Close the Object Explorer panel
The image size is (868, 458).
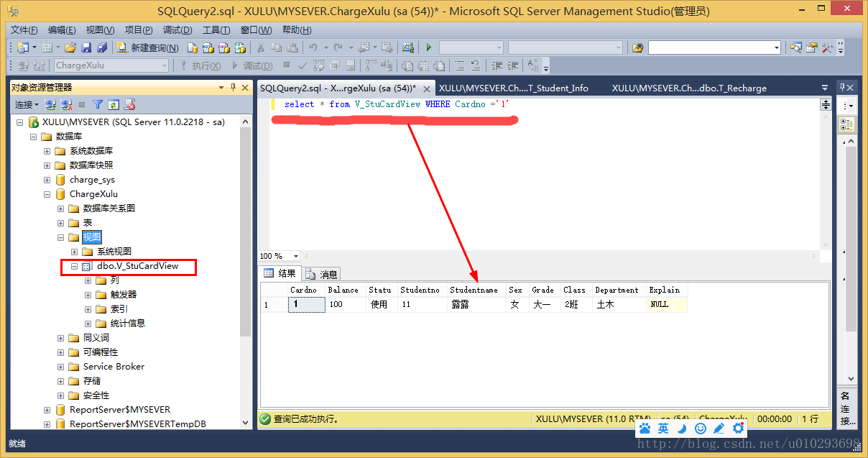tap(244, 87)
